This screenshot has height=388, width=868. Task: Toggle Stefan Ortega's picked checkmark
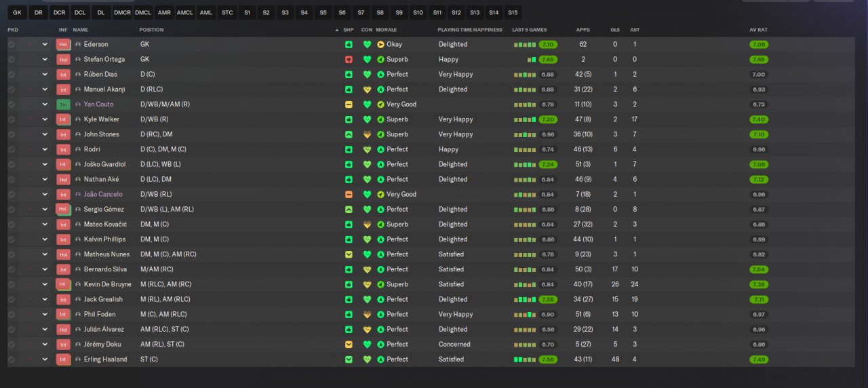tap(12, 60)
